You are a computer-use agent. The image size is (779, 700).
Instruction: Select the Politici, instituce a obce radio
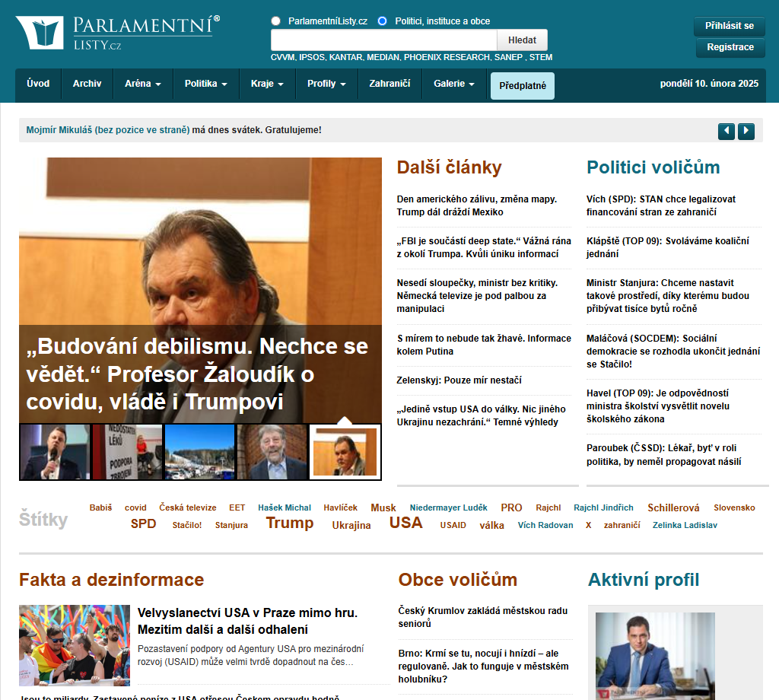(382, 21)
